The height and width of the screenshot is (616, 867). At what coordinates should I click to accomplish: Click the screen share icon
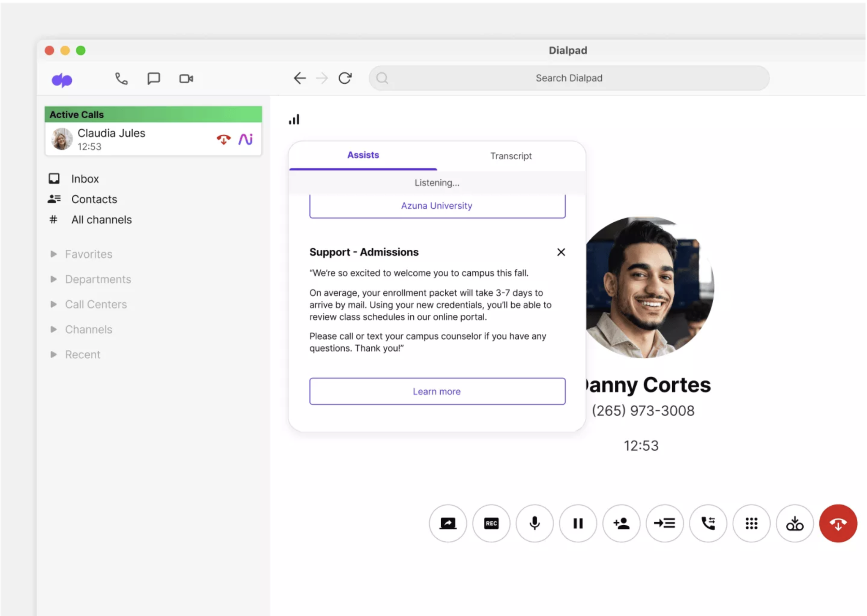coord(447,523)
